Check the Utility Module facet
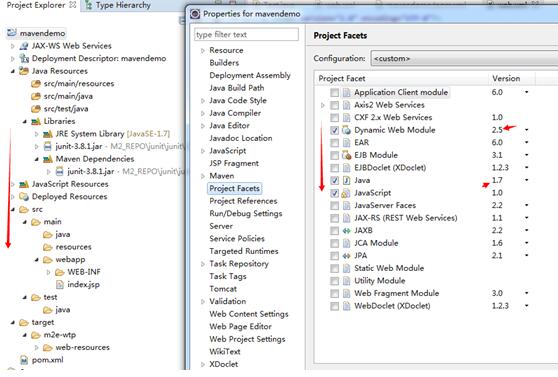Image resolution: width=558 pixels, height=377 pixels. (334, 281)
